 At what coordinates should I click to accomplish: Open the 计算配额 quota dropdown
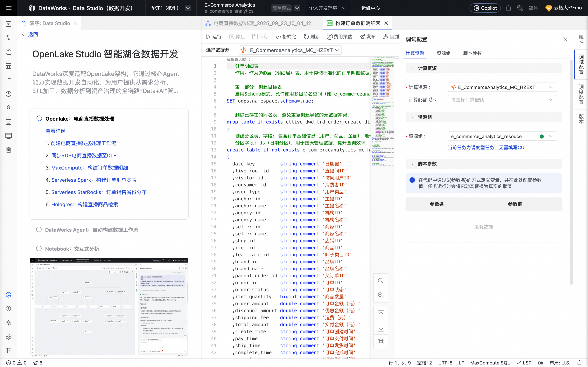[502, 100]
